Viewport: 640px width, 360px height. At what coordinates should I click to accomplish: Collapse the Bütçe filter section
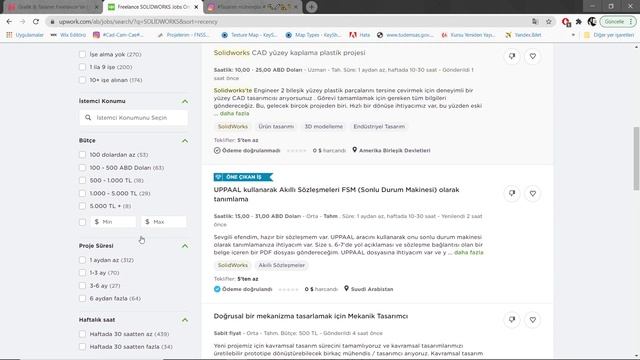tap(185, 141)
